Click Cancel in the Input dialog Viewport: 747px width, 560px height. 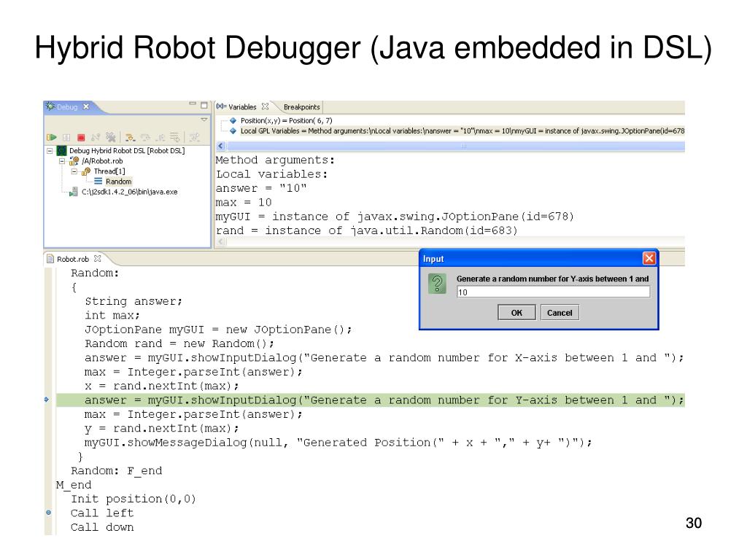point(560,312)
